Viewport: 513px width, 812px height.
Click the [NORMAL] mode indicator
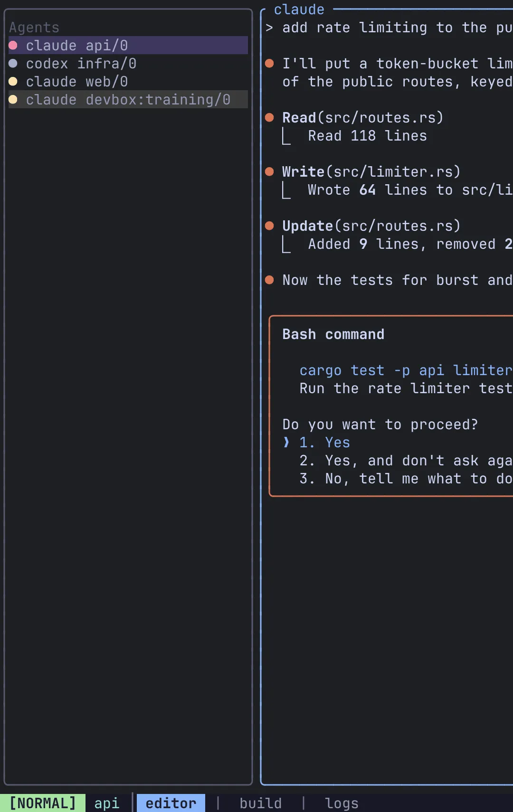click(x=43, y=803)
